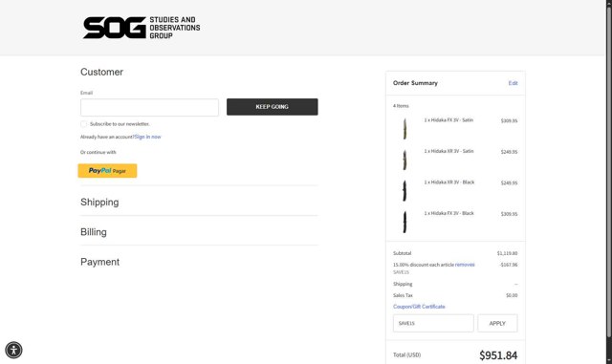612x364 pixels.
Task: Select text '1 x Hidaka XR 3V - Satin'
Action: point(448,151)
